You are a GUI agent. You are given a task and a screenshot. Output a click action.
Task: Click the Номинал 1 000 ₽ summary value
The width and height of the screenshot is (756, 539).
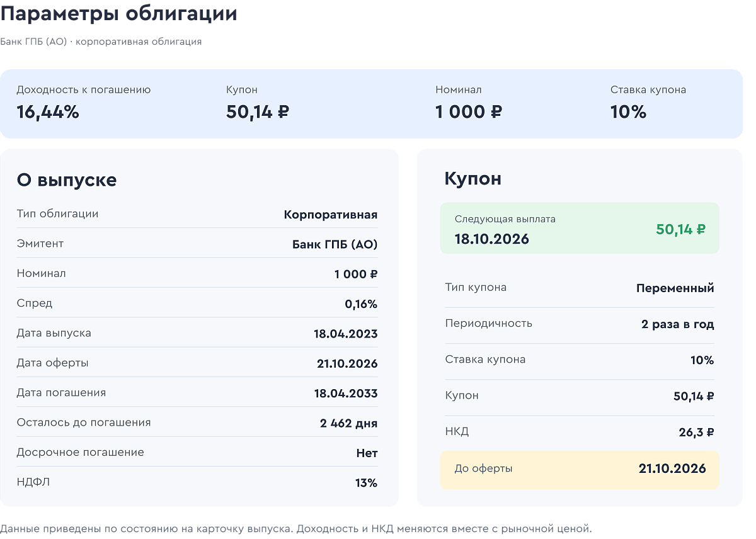click(469, 112)
